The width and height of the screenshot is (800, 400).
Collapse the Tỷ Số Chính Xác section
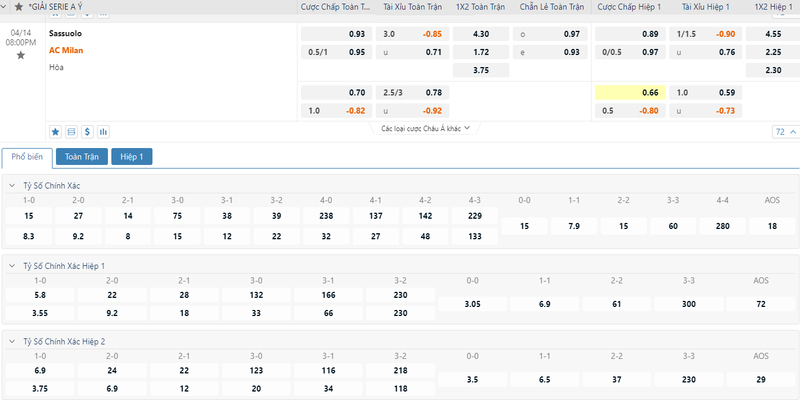click(x=12, y=186)
